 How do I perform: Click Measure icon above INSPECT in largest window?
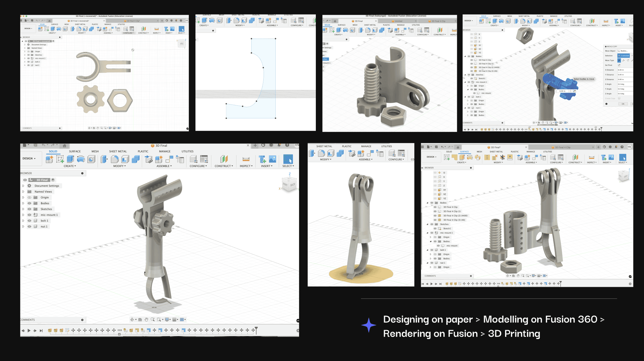(246, 159)
